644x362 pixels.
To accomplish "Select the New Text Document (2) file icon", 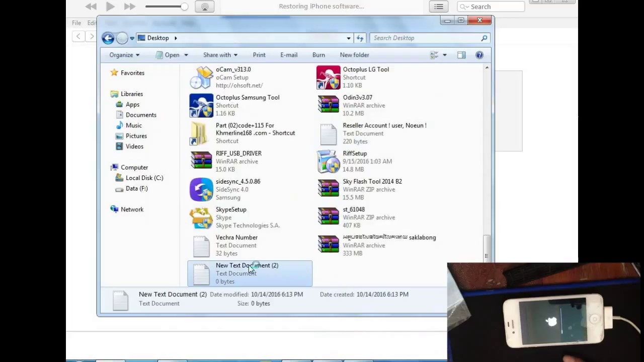I will [201, 274].
